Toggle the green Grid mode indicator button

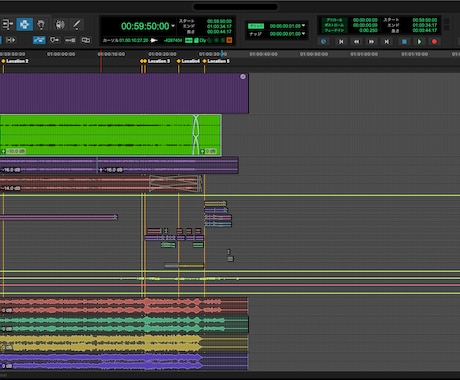click(256, 26)
